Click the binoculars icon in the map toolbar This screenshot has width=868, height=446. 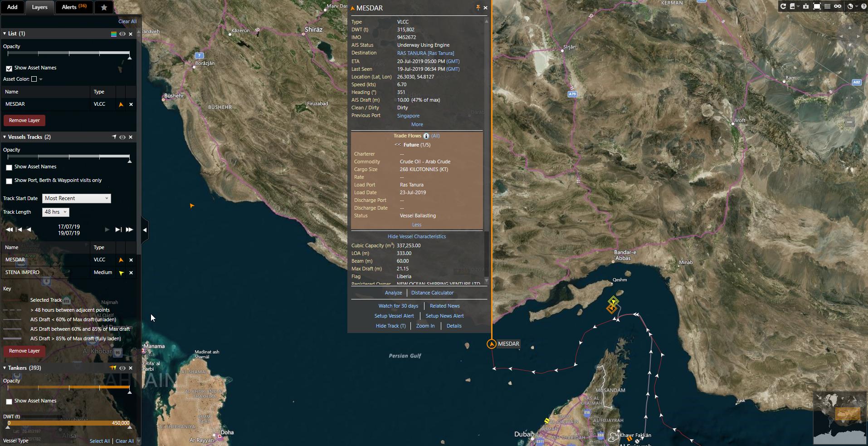pos(838,6)
